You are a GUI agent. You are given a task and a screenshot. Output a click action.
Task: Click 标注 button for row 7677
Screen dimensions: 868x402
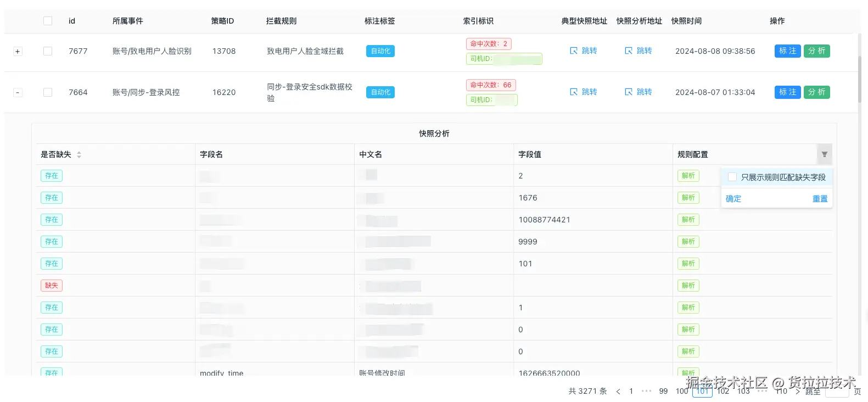(x=788, y=51)
